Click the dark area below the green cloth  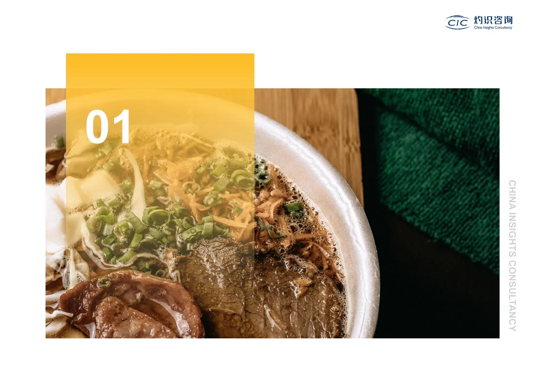click(434, 298)
